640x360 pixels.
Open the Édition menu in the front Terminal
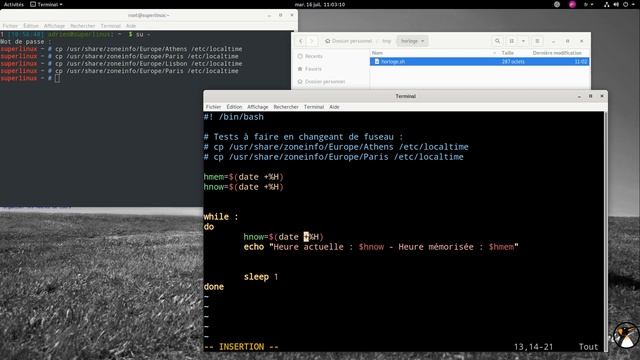[x=234, y=107]
